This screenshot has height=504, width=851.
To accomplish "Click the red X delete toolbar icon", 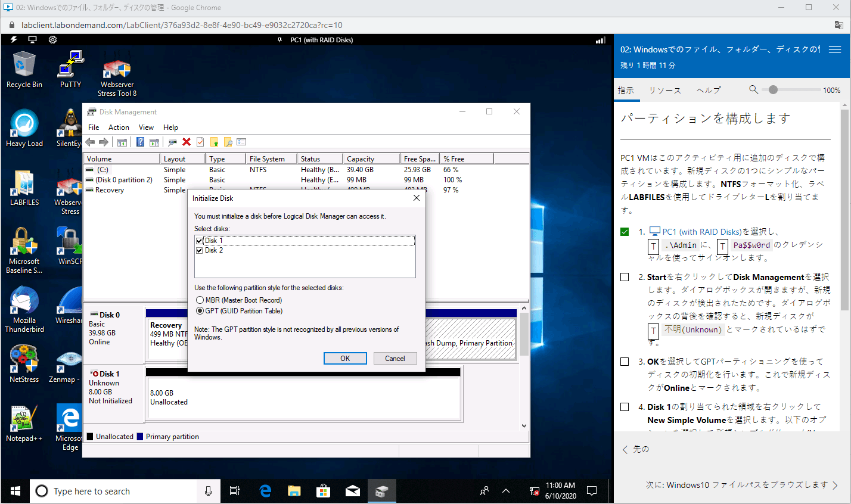I will pyautogui.click(x=187, y=142).
